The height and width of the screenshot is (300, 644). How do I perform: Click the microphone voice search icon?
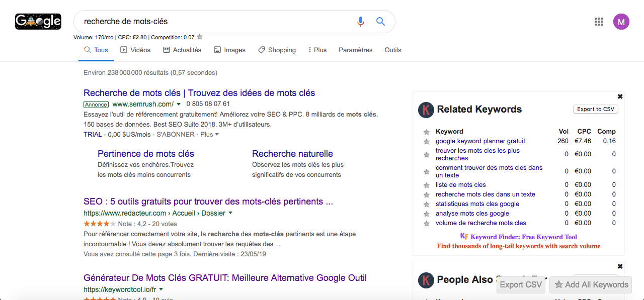coord(360,22)
